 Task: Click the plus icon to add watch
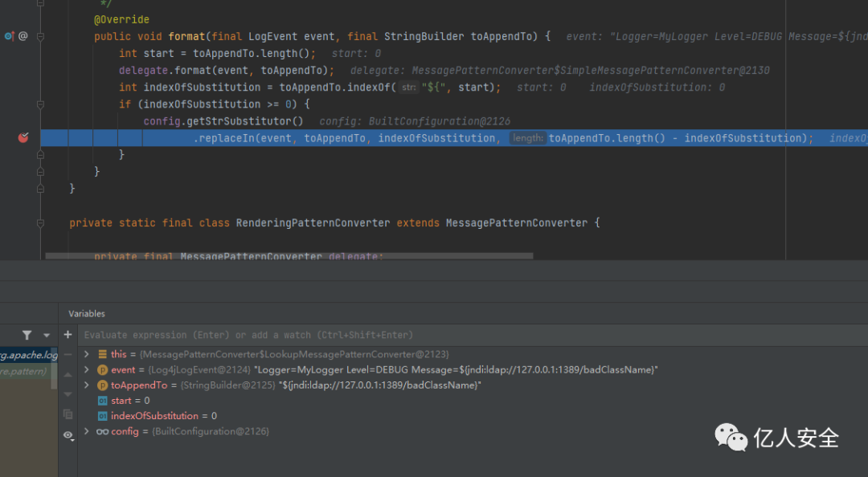click(x=68, y=335)
